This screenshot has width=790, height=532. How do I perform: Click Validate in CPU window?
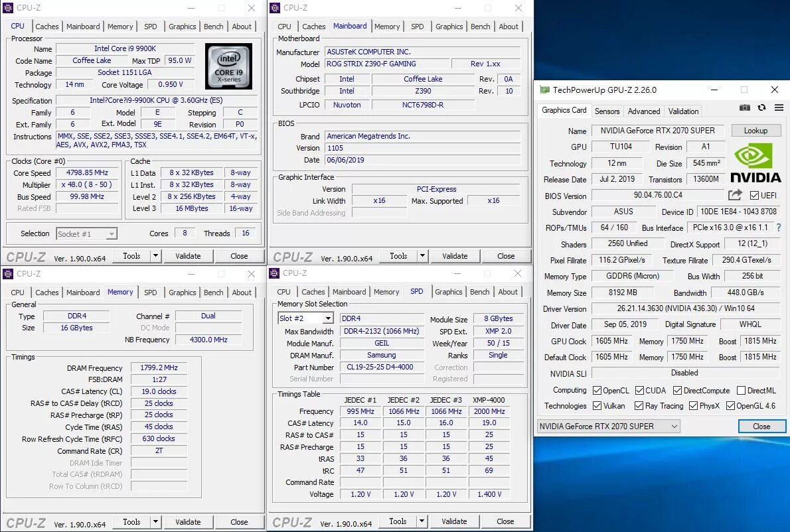click(188, 255)
